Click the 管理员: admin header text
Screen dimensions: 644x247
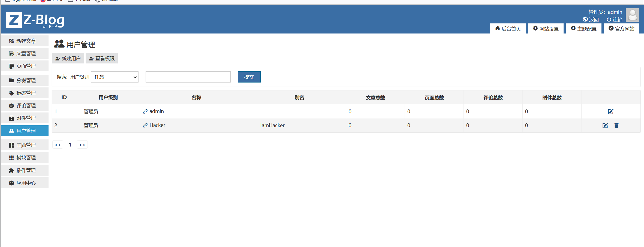pos(605,12)
